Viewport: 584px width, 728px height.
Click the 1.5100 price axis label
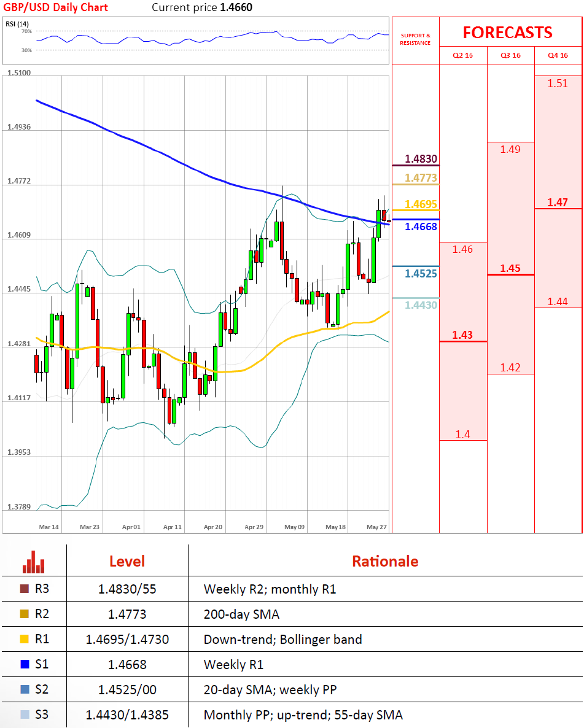pyautogui.click(x=19, y=73)
